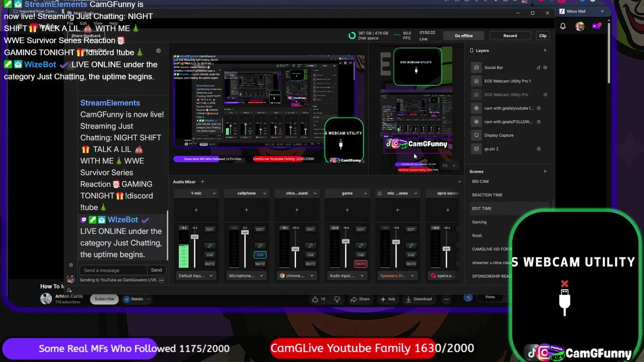Image resolution: width=644 pixels, height=362 pixels.
Task: Open the cellphone channel name dropdown
Action: (265, 193)
